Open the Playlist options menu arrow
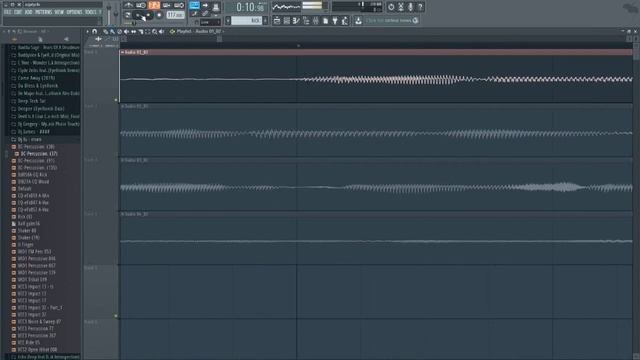 [x=87, y=31]
